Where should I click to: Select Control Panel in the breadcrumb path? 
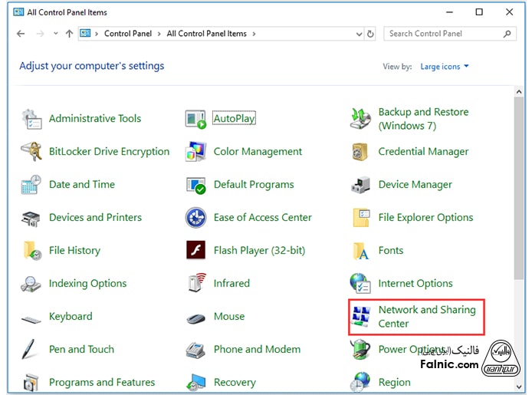click(128, 34)
